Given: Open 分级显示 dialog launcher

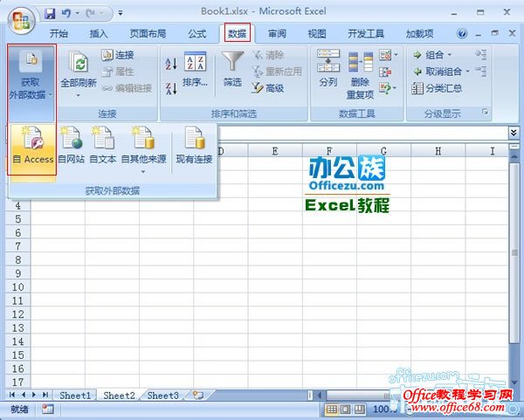Looking at the screenshot, I should coord(485,113).
